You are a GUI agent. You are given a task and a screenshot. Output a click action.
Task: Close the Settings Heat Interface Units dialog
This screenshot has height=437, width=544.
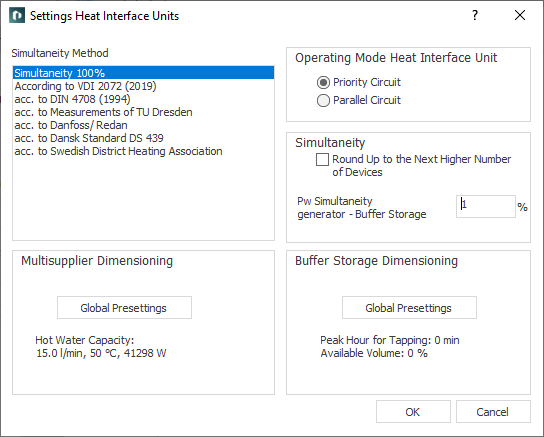tap(520, 15)
